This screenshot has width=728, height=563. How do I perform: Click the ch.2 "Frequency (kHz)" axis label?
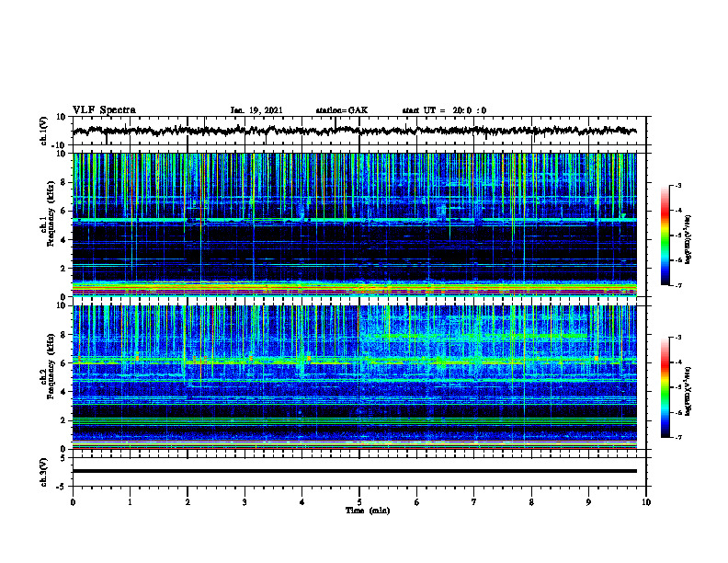click(x=51, y=366)
